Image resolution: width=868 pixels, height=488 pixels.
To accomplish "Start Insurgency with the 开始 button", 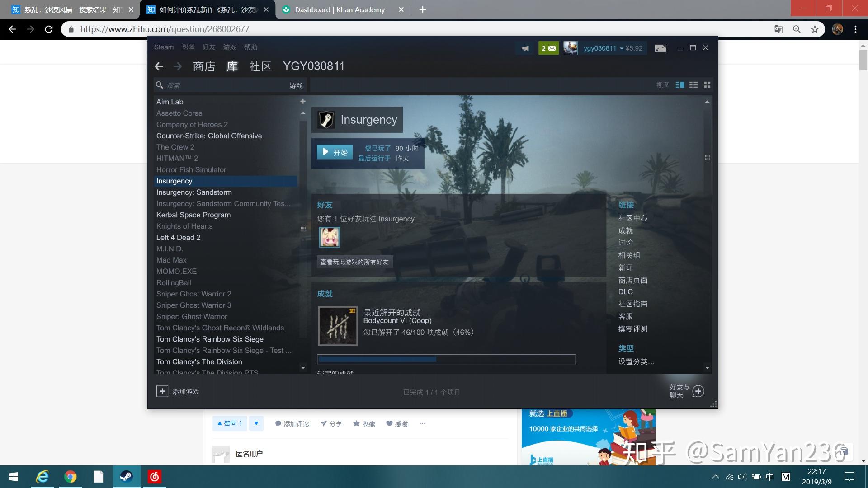I will tap(335, 152).
